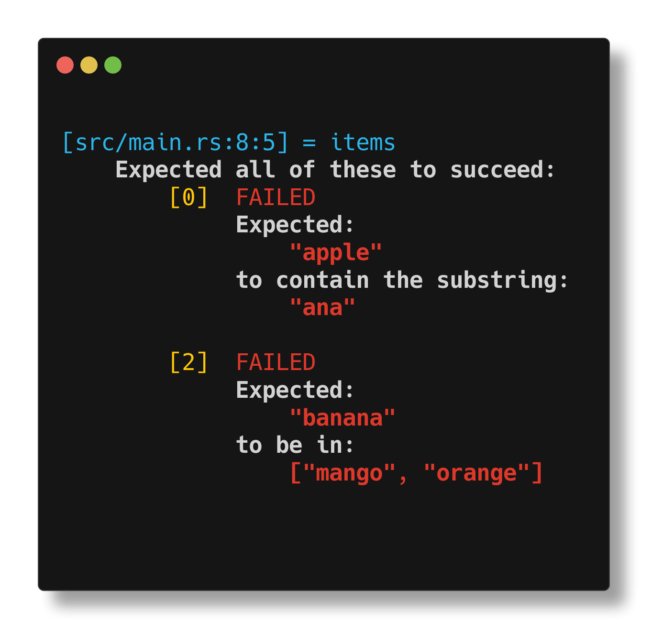
Task: Click the green maximize window button
Action: pos(113,65)
